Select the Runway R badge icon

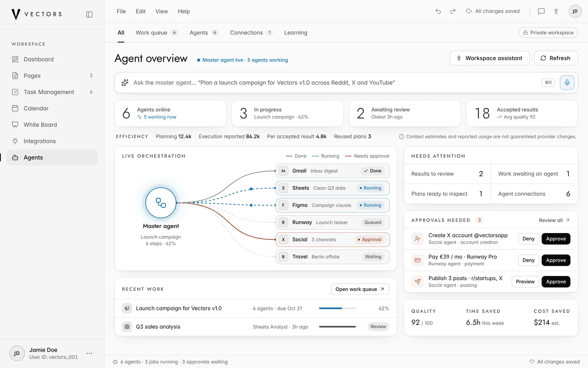click(283, 222)
